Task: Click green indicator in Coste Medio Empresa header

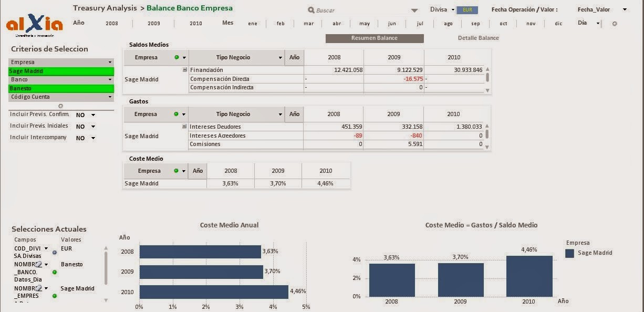Action: [x=176, y=171]
